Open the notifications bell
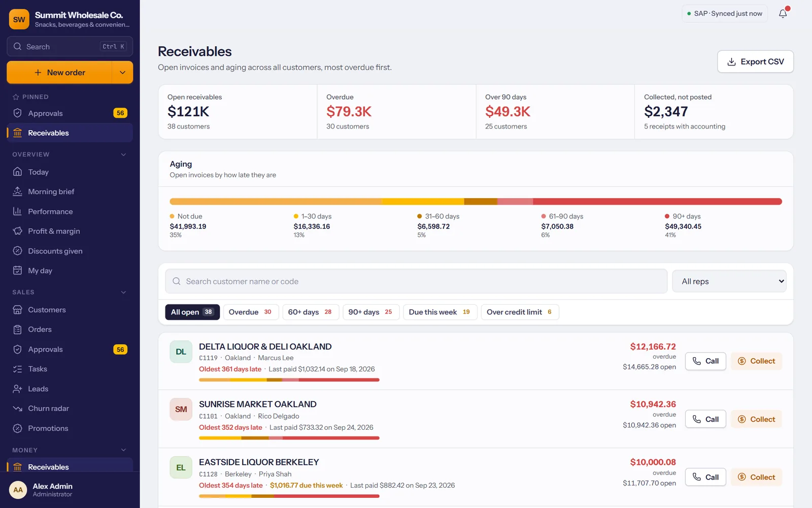This screenshot has height=508, width=812. [783, 14]
